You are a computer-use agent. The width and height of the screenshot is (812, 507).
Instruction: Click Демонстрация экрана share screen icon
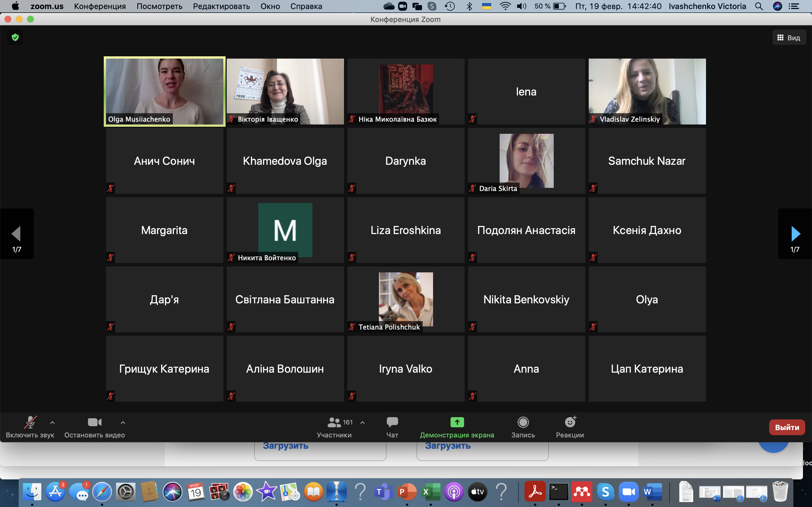point(457,422)
